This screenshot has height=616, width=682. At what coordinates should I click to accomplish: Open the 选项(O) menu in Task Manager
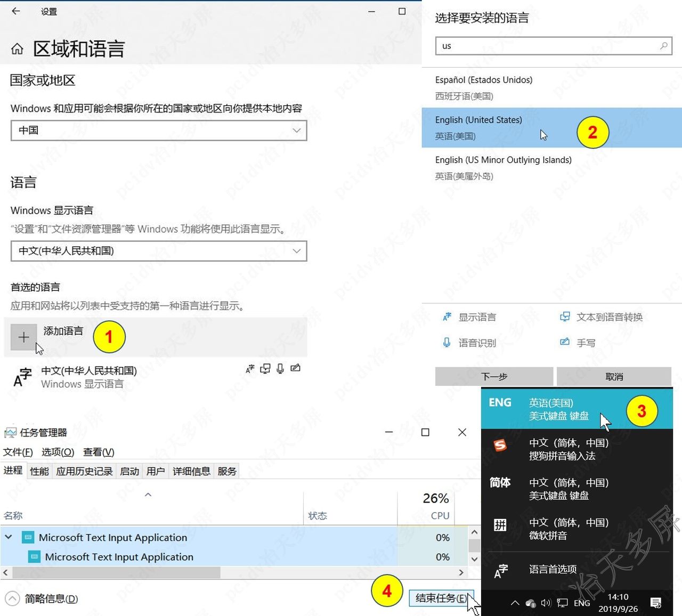pos(58,452)
